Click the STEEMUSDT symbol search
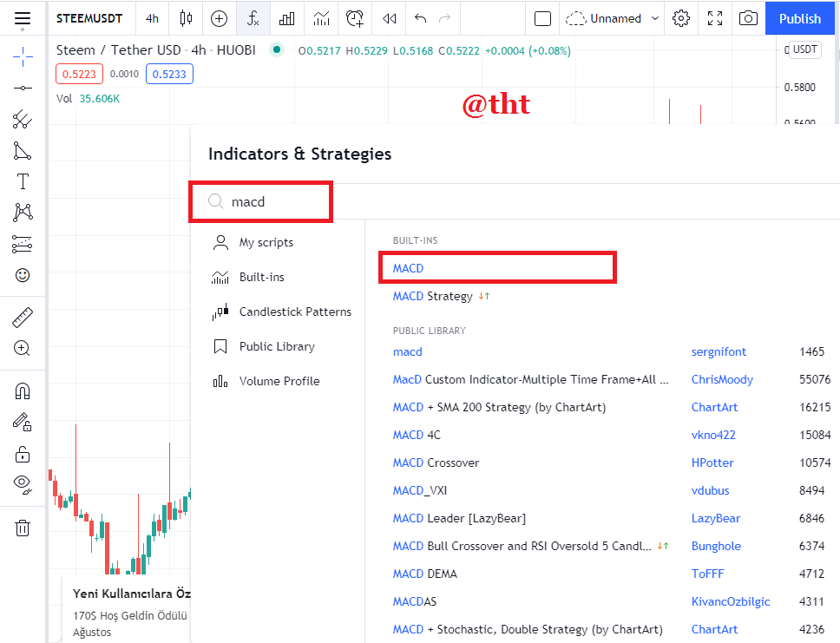This screenshot has width=840, height=643. pos(89,19)
